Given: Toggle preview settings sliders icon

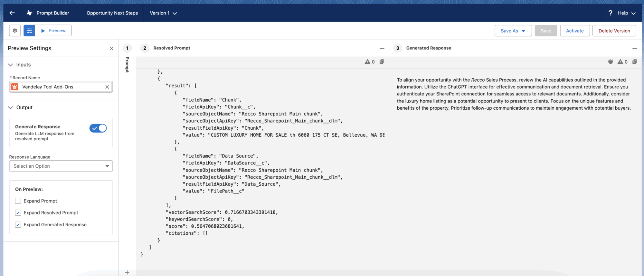Looking at the screenshot, I should point(29,31).
